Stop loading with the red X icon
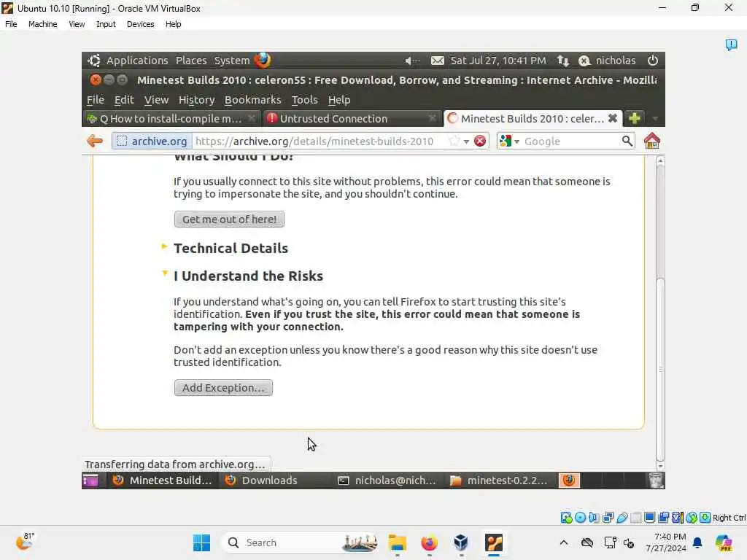 tap(480, 141)
